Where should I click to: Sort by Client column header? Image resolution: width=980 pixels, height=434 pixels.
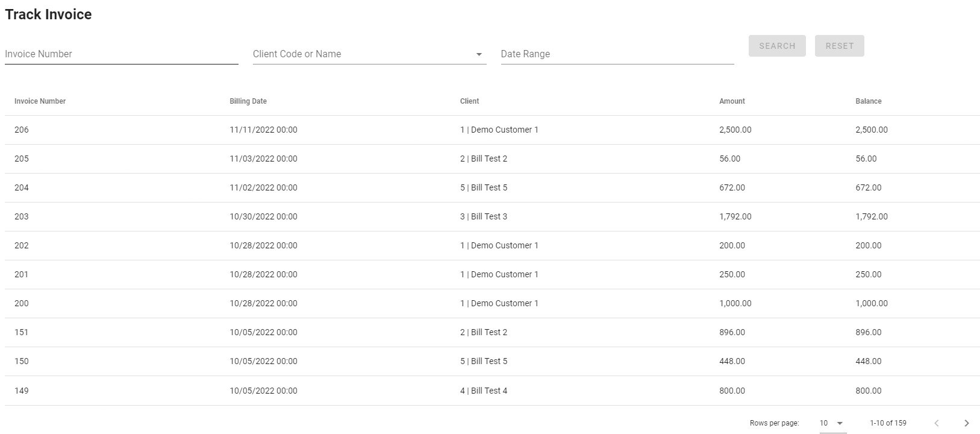tap(469, 101)
